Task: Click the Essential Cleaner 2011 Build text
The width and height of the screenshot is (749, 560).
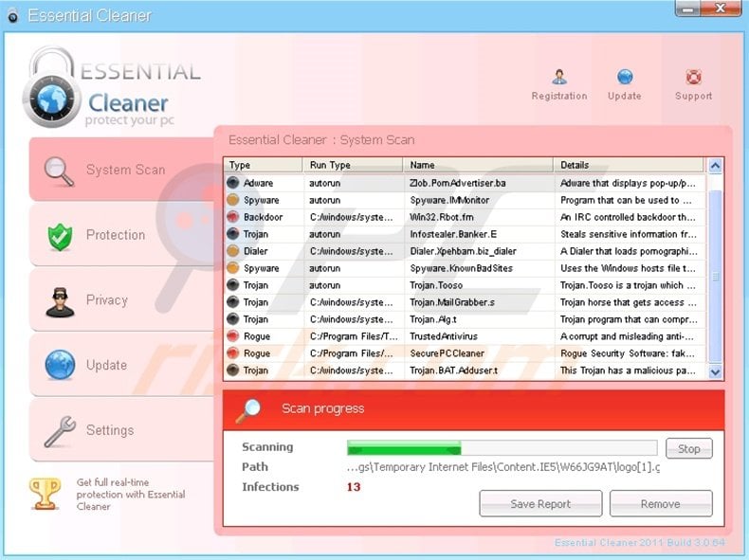Action: pyautogui.click(x=640, y=542)
